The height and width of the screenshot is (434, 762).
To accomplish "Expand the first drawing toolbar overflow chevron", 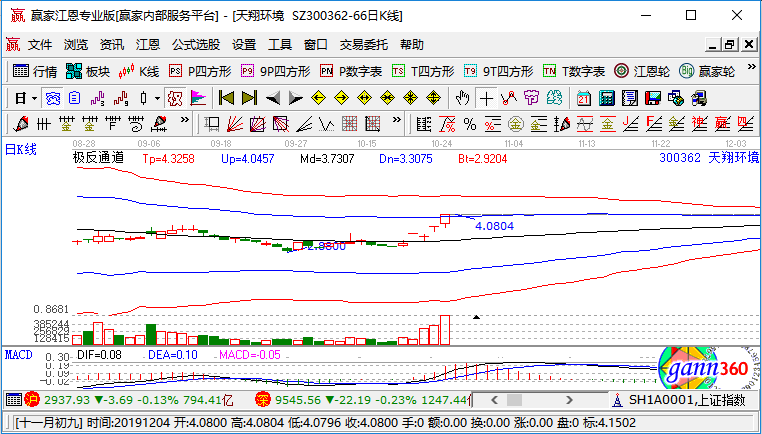I will 185,120.
